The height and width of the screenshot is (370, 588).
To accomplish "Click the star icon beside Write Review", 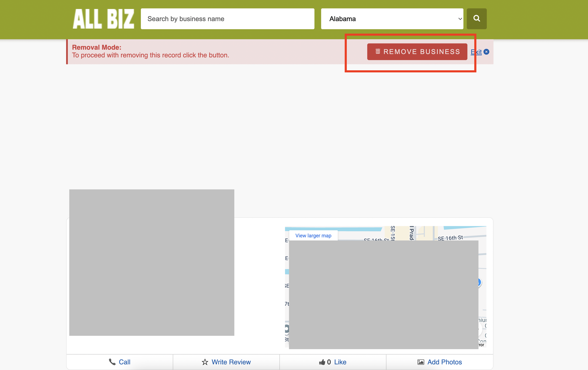I will point(205,362).
